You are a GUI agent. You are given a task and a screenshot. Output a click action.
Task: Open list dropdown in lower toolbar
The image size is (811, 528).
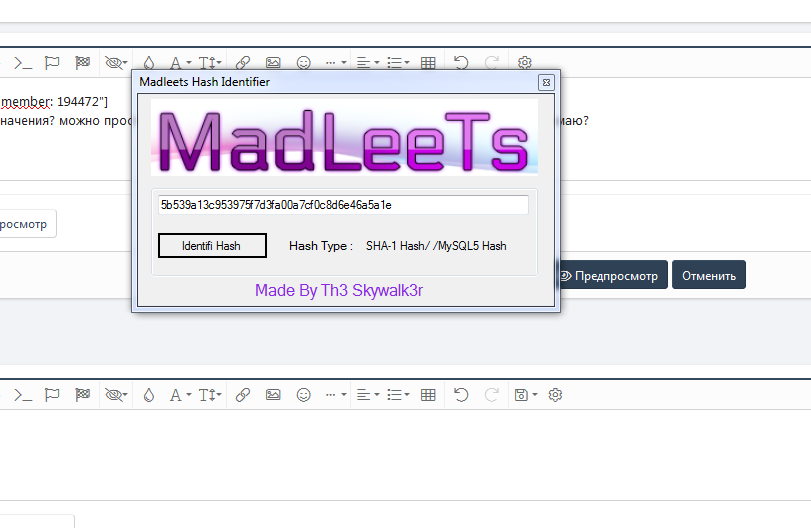point(398,395)
